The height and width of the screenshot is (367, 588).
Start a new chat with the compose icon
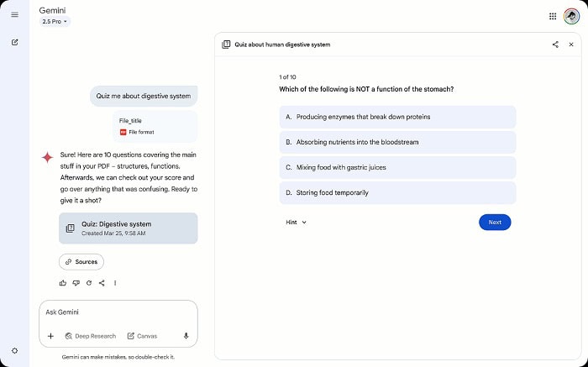pos(14,42)
